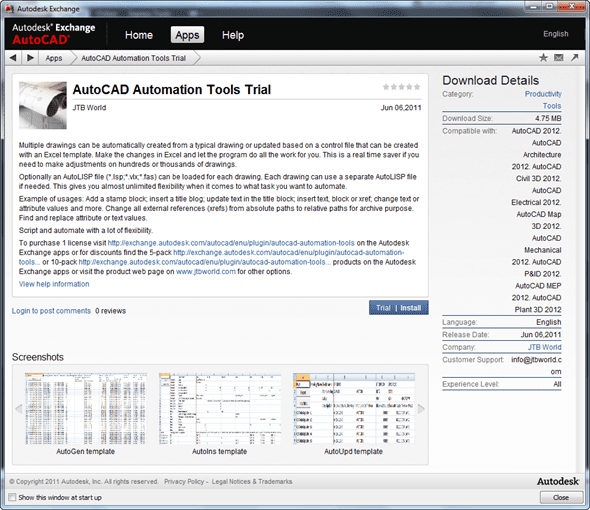Minimize the Autodesk Exchange window
Screen dimensions: 590x510
[x=533, y=6]
